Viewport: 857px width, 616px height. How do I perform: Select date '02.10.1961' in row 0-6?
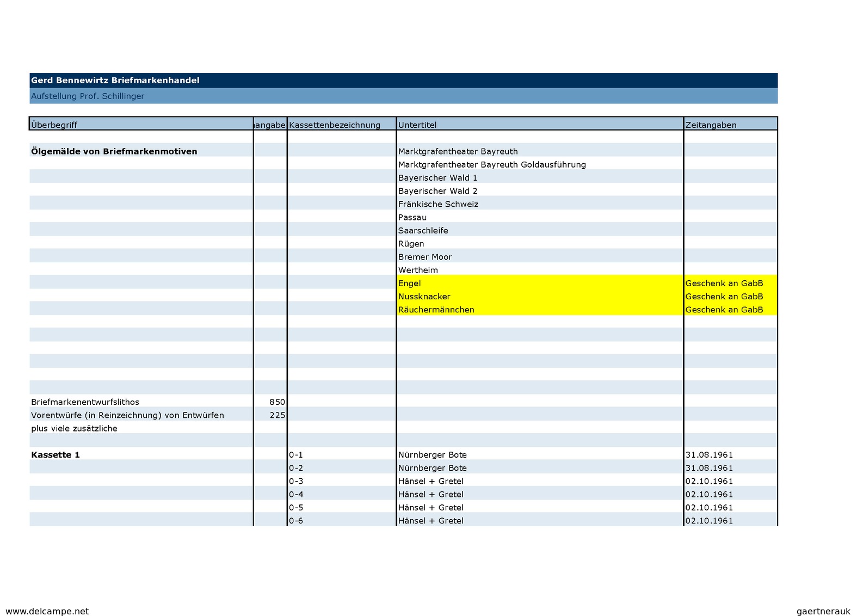710,521
